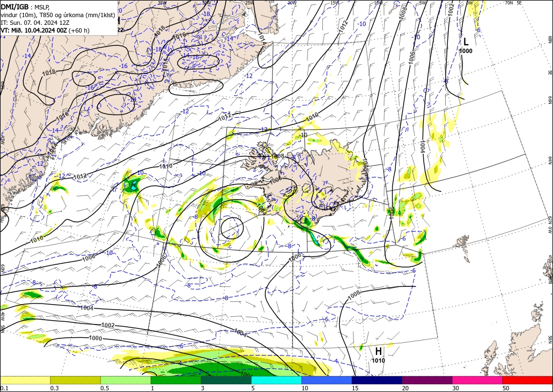The height and width of the screenshot is (392, 553).
Task: Click the '1014' isobar label over Greenland
Action: pos(166,65)
